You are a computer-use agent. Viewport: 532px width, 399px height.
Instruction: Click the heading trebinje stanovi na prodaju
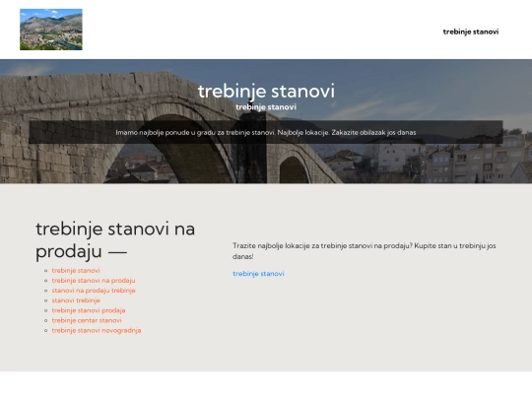(x=115, y=239)
